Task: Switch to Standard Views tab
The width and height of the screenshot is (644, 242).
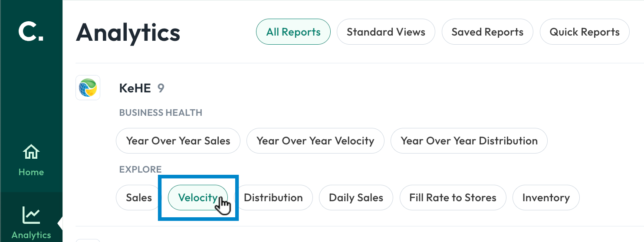Action: click(386, 32)
